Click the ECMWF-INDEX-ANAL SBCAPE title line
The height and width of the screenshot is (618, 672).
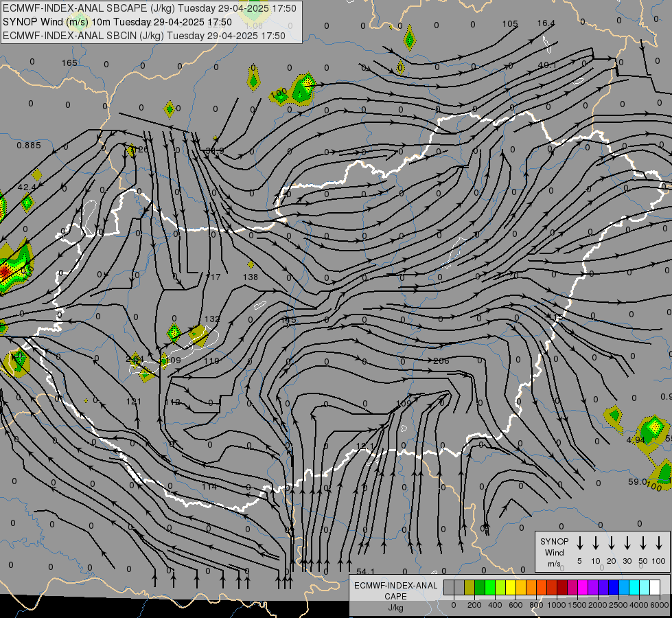150,8
